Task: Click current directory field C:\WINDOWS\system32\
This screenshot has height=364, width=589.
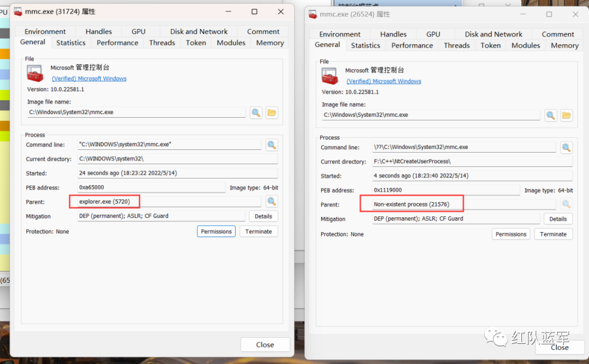Action: click(178, 159)
